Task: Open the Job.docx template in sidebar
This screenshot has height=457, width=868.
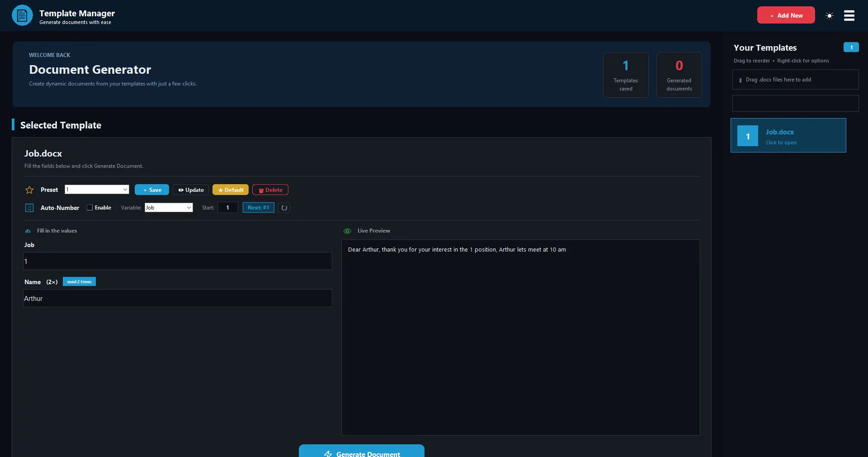Action: [788, 135]
